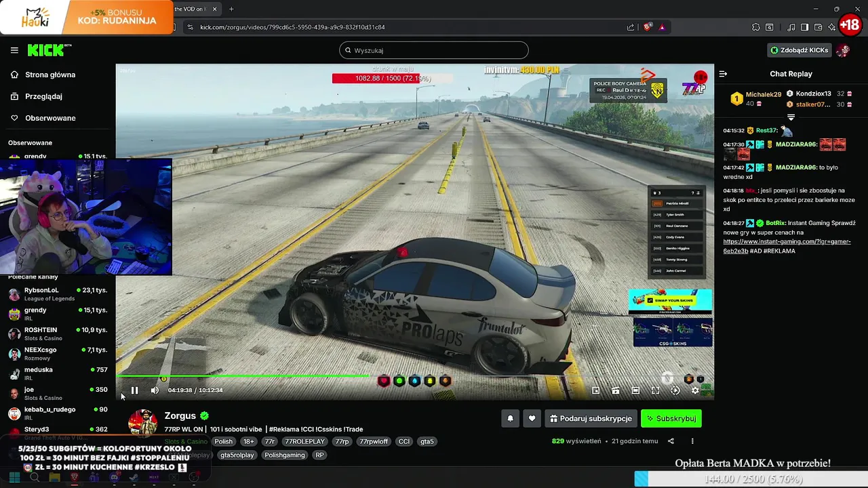868x488 pixels.
Task: Click BotRix username in chat
Action: 776,223
